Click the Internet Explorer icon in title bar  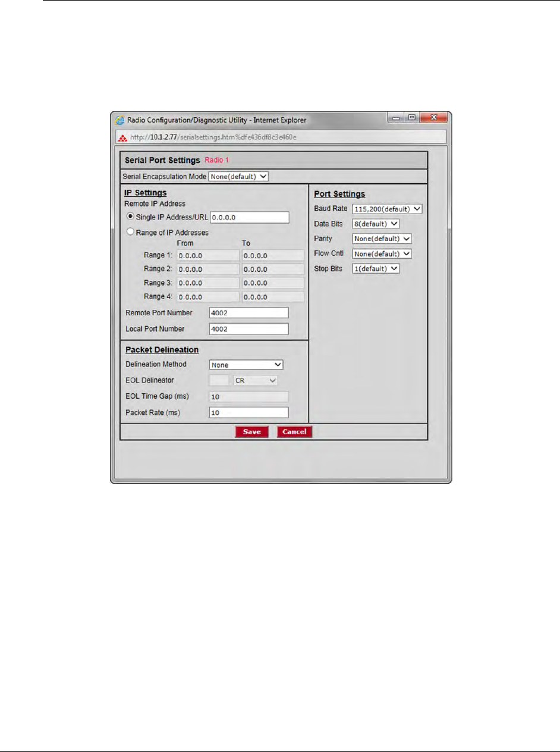click(119, 120)
